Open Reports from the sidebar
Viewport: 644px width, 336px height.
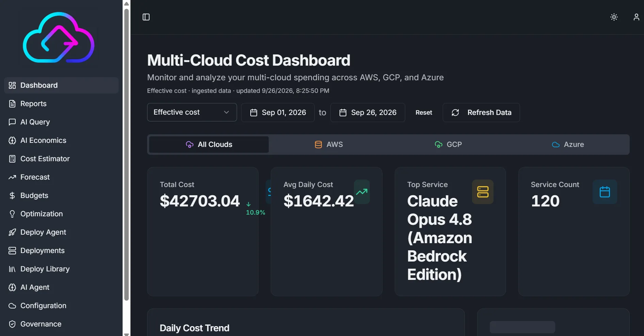61,104
